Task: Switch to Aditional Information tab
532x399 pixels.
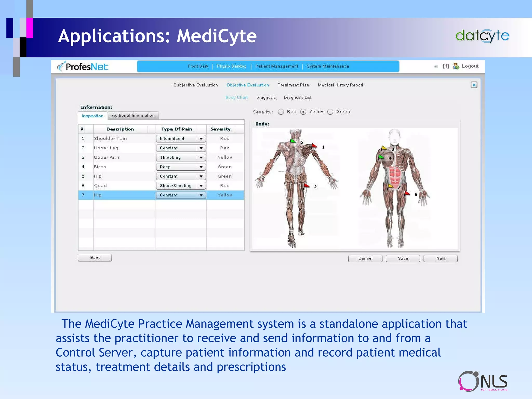Action: 133,115
